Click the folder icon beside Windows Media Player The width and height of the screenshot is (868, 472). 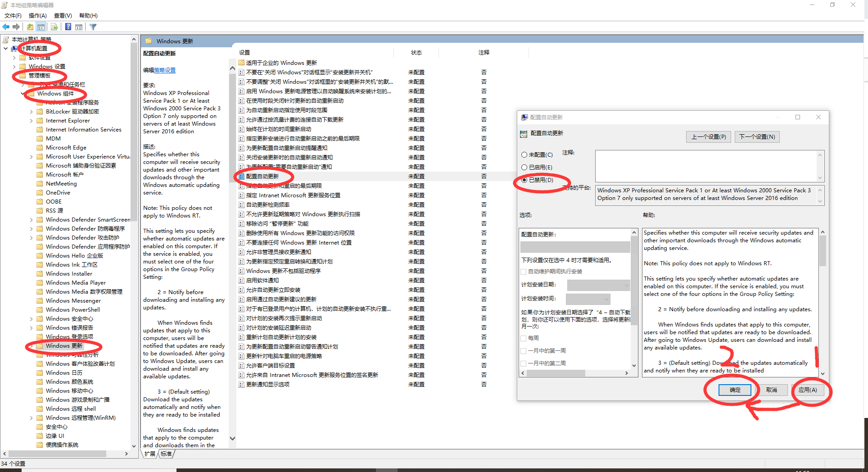click(40, 282)
